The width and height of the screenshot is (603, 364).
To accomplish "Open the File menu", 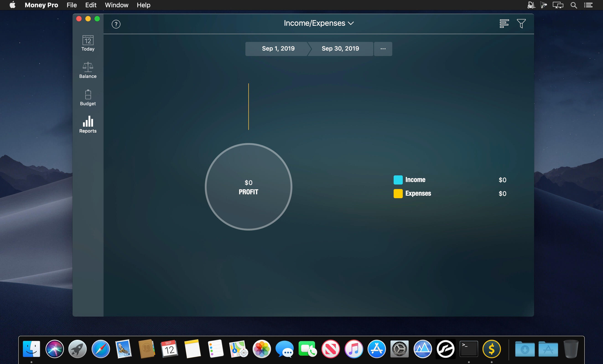I will [72, 5].
